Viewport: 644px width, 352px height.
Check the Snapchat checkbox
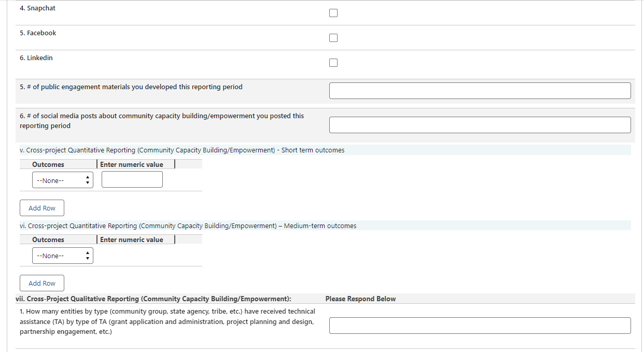[x=333, y=13]
